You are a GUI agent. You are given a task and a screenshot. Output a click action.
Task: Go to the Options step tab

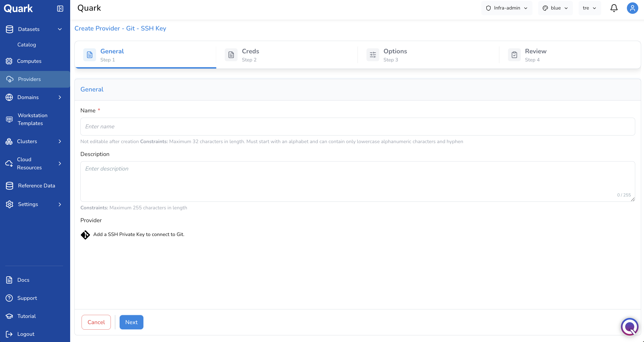(x=429, y=55)
